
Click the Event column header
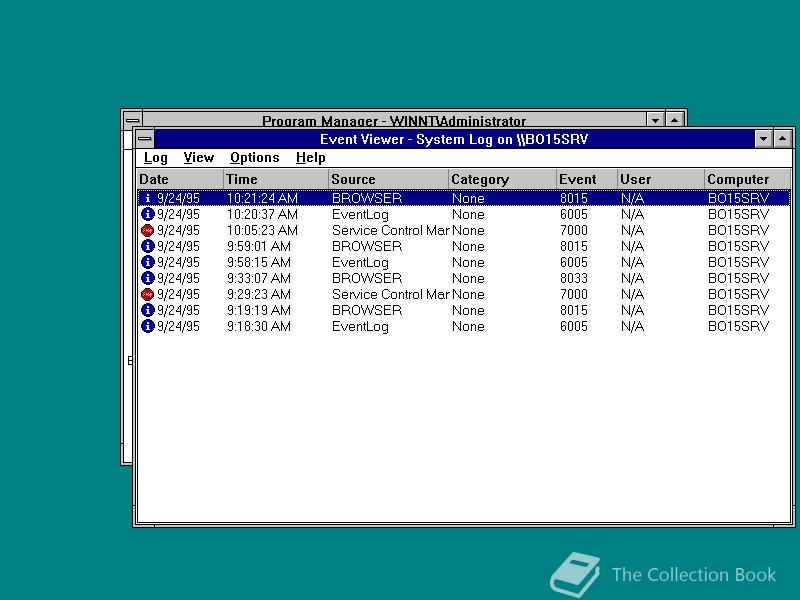coord(587,179)
